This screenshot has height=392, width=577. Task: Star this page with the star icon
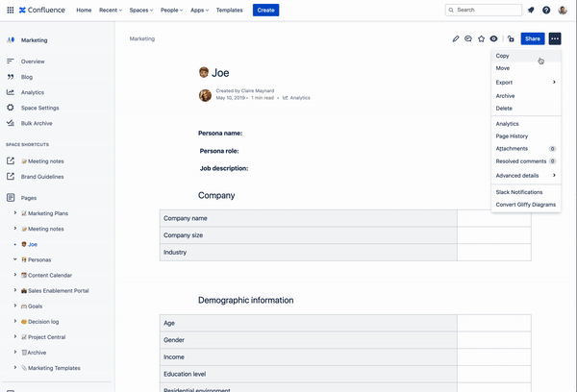point(482,38)
